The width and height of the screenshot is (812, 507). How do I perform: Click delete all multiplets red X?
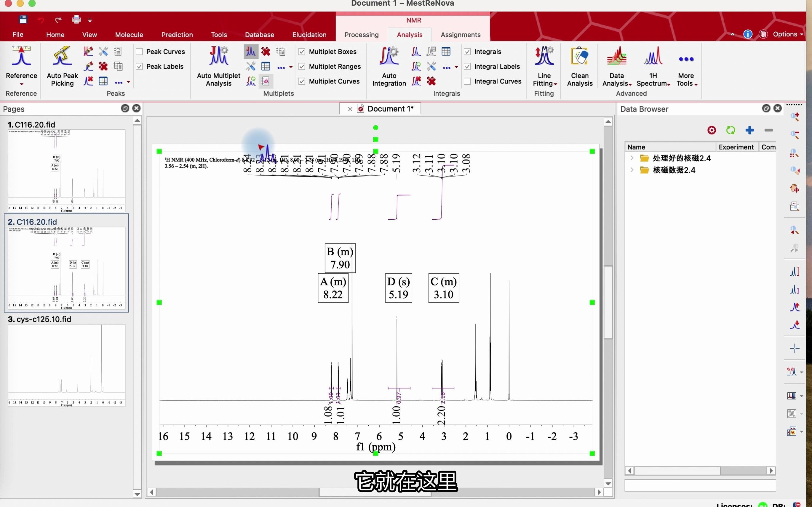266,52
